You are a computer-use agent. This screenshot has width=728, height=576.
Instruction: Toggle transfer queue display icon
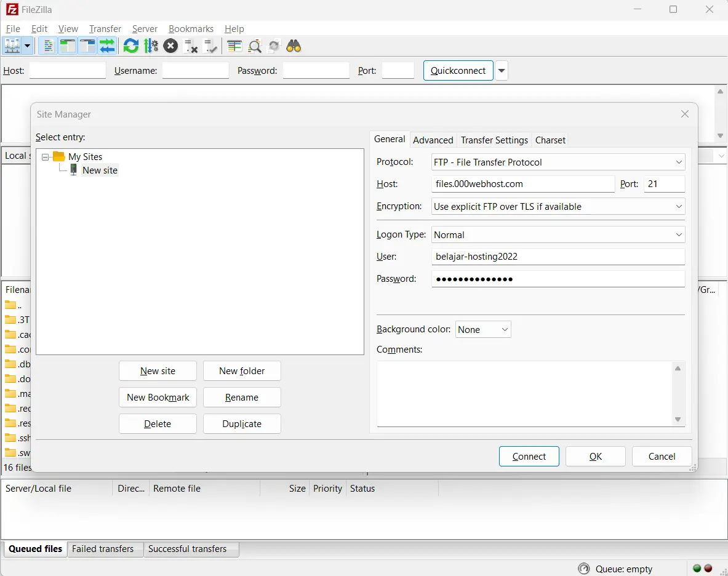point(107,46)
